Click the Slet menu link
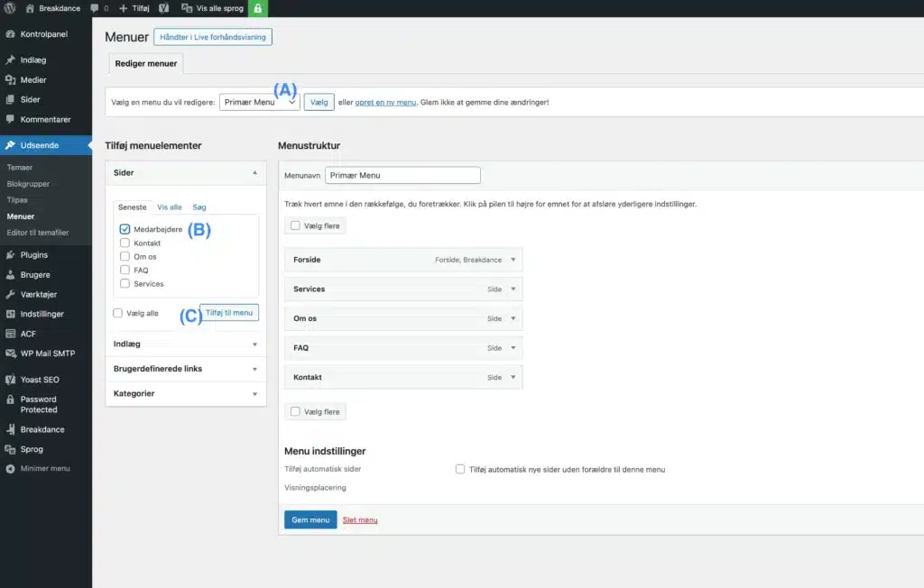 [x=360, y=520]
